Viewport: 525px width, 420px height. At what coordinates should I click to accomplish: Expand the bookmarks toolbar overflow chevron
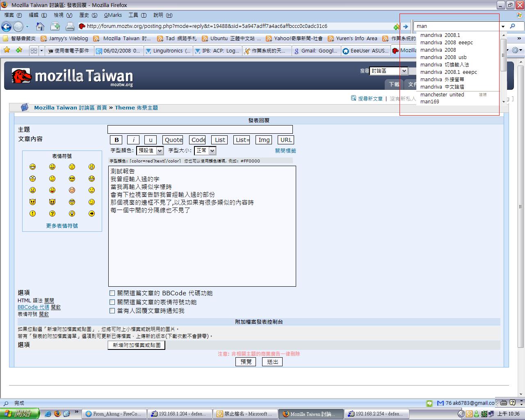pos(520,39)
